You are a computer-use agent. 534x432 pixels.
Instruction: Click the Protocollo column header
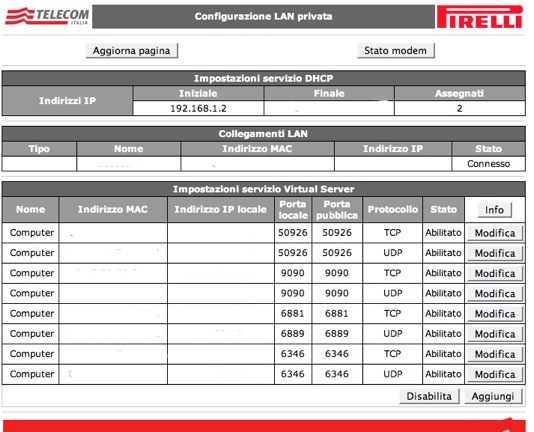click(392, 210)
